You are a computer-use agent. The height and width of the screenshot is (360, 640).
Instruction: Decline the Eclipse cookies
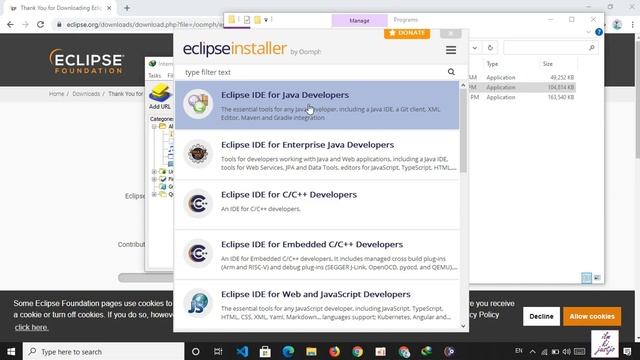[x=541, y=316]
